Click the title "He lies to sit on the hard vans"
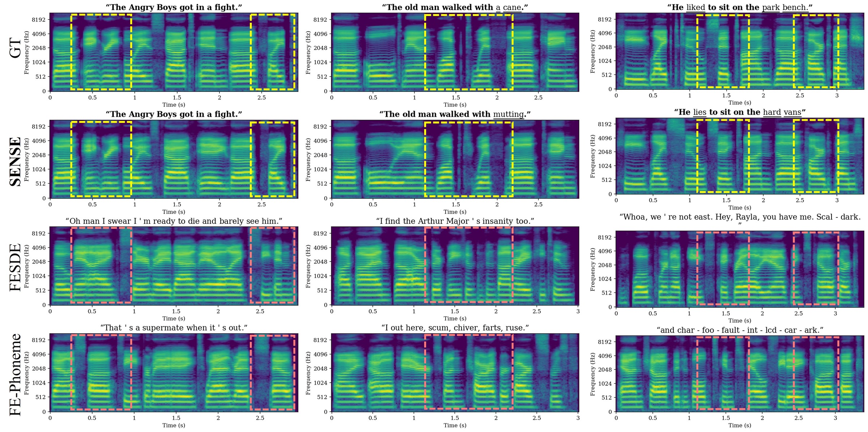The height and width of the screenshot is (432, 868). coord(740,112)
